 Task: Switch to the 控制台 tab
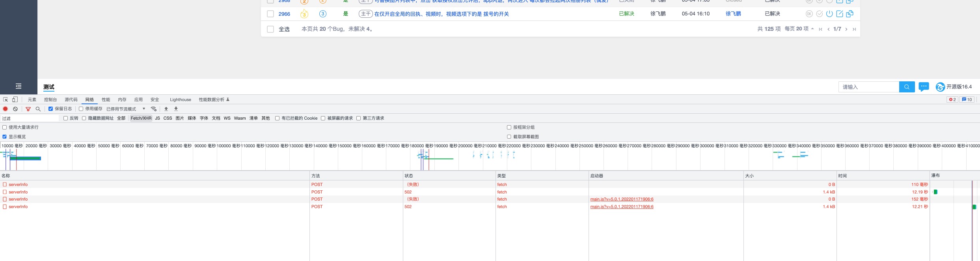[x=50, y=100]
